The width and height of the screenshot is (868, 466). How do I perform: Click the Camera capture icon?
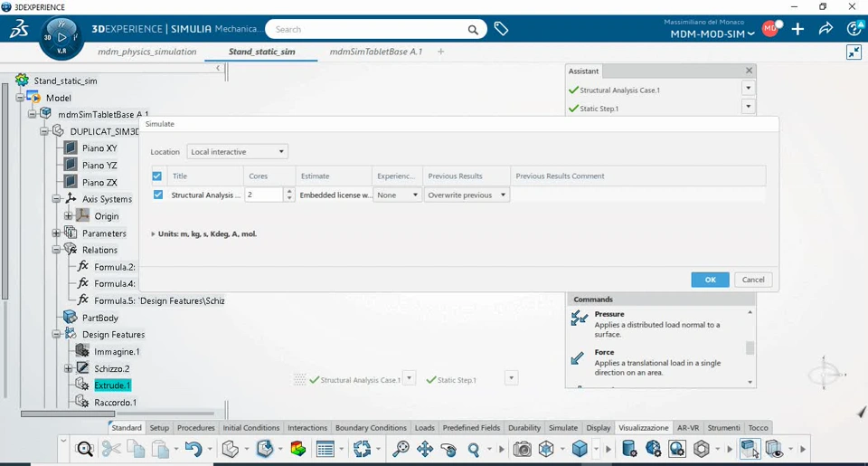[522, 448]
